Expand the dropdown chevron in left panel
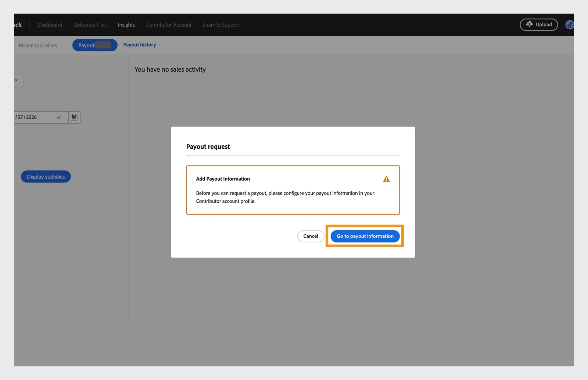Screen dimensions: 588x380 [16, 80]
